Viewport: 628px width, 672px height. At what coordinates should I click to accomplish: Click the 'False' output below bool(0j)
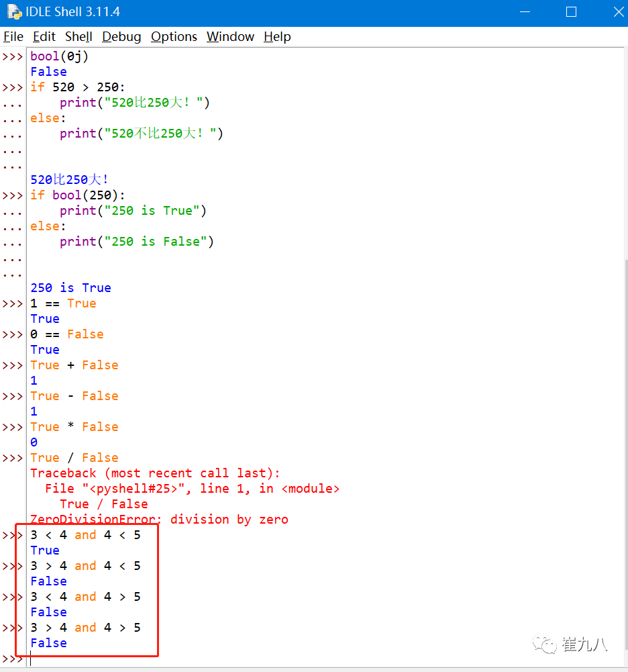pyautogui.click(x=48, y=72)
